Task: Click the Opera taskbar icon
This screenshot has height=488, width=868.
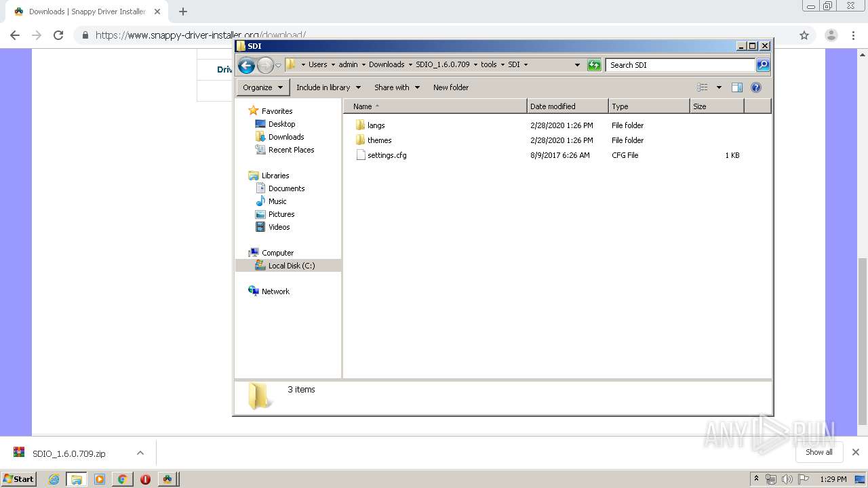Action: [x=145, y=479]
